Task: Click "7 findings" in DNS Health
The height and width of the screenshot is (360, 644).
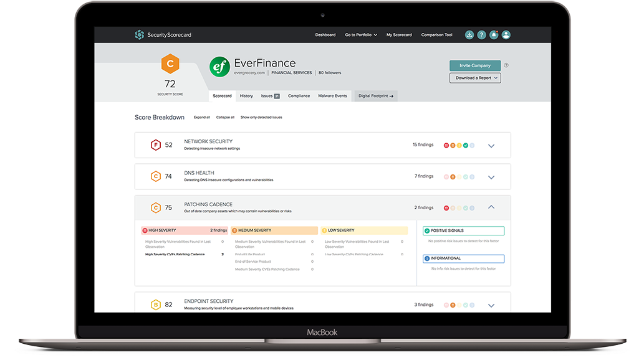Action: (424, 176)
